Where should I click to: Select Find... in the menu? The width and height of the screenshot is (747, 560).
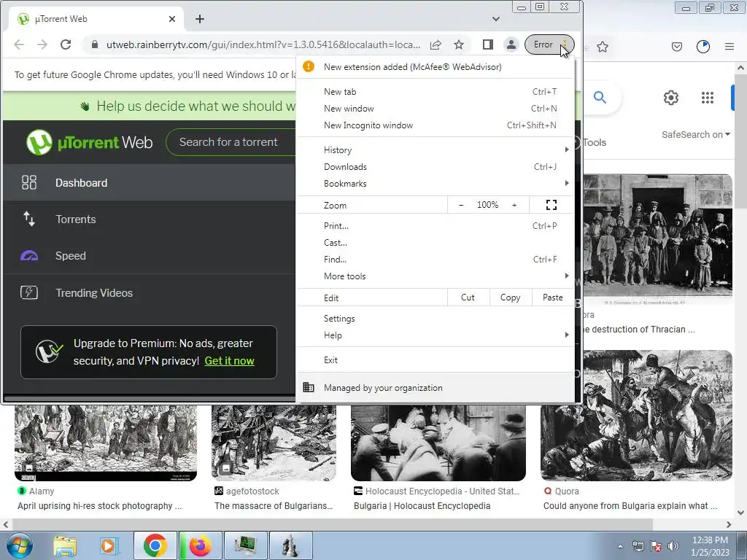[436, 260]
